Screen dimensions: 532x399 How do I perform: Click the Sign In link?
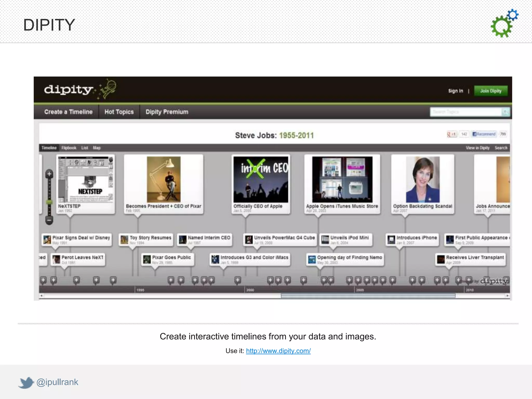point(456,91)
